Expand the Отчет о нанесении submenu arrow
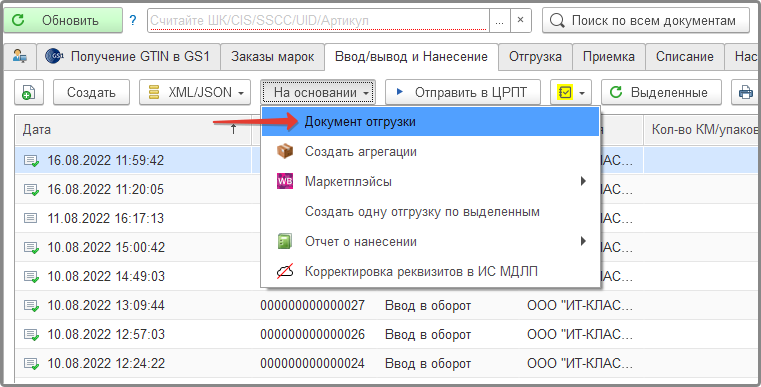Screen dimensions: 761x387 coord(583,241)
